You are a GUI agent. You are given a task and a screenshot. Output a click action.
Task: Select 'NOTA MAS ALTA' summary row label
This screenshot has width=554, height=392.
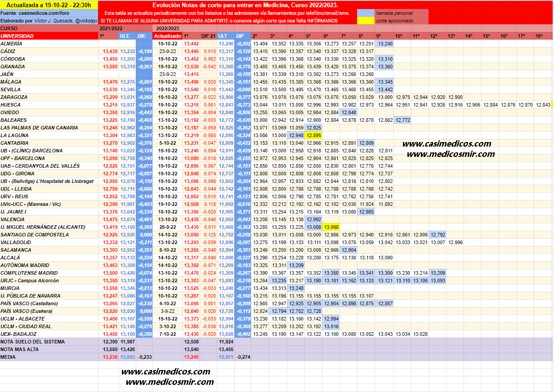coord(49,349)
